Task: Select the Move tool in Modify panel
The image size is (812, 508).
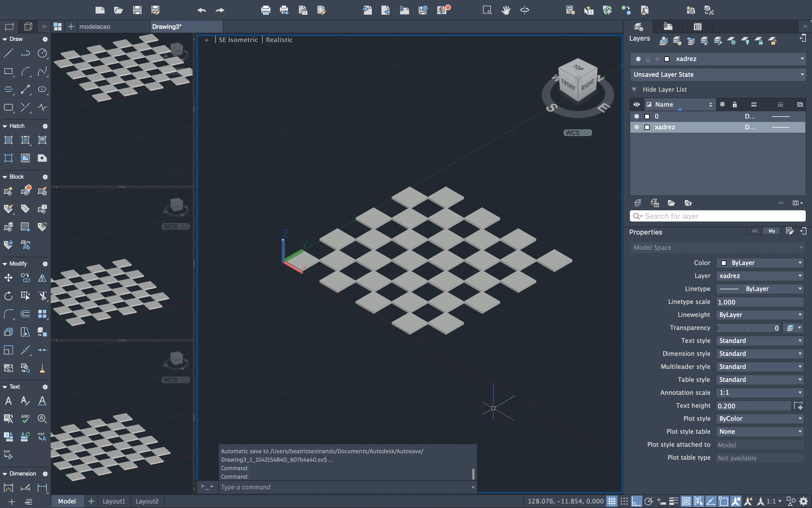Action: pyautogui.click(x=8, y=278)
